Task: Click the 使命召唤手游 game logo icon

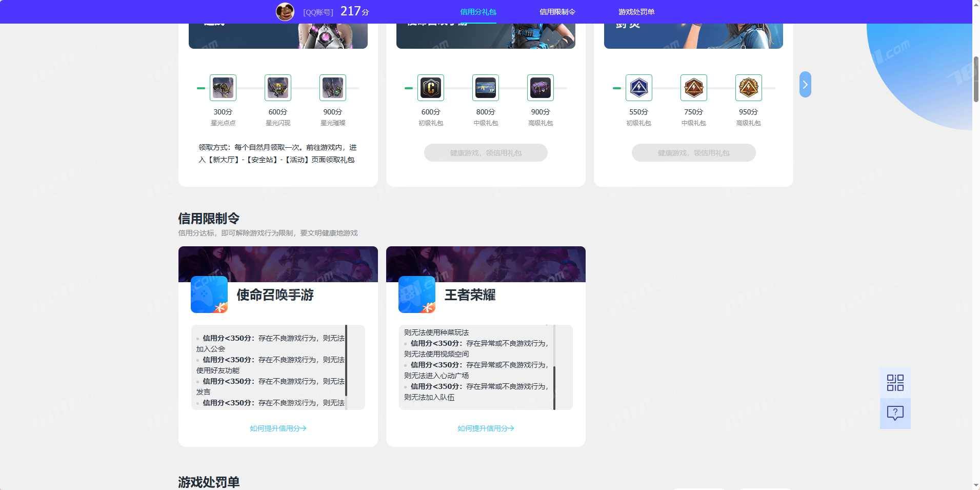Action: click(x=209, y=295)
